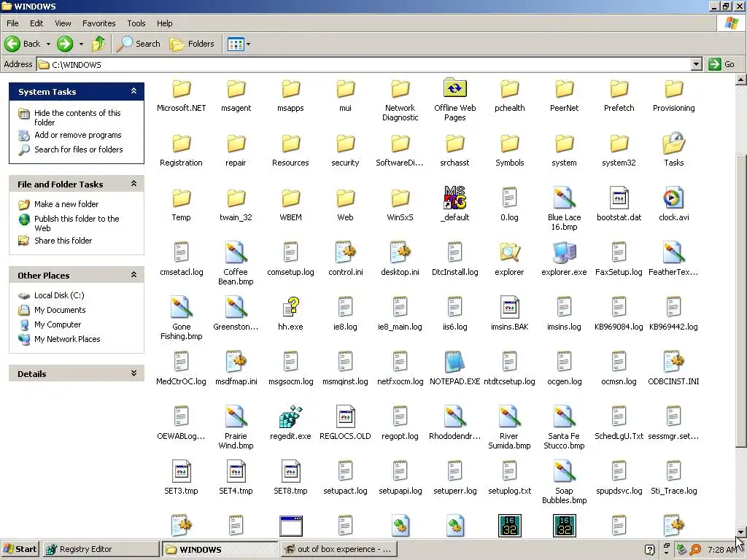Open the Favorites menu

[98, 23]
